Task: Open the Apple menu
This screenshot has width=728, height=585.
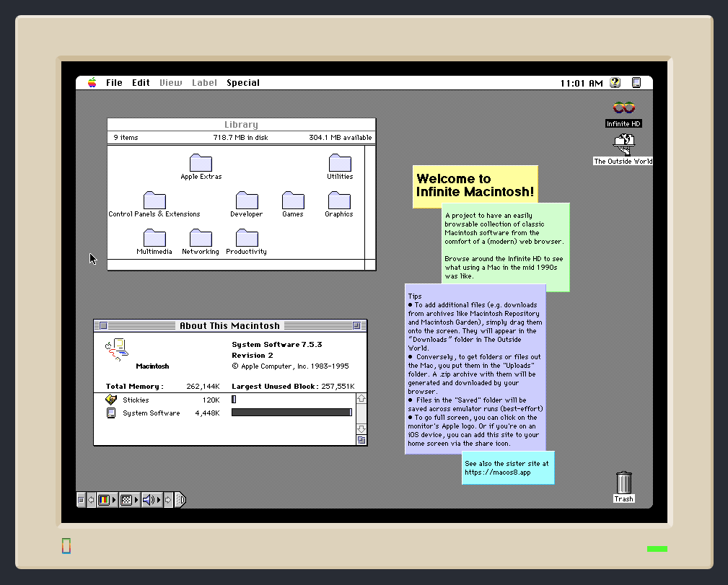Action: [x=90, y=82]
